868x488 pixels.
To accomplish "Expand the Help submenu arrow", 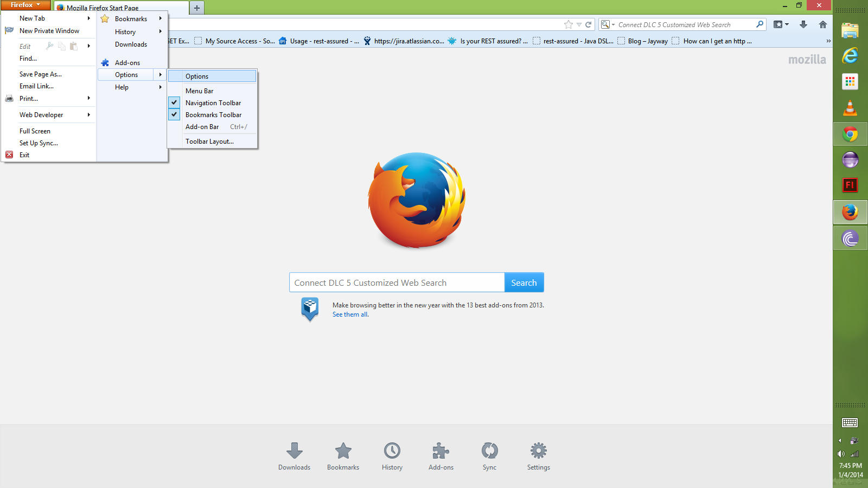I will (x=161, y=87).
